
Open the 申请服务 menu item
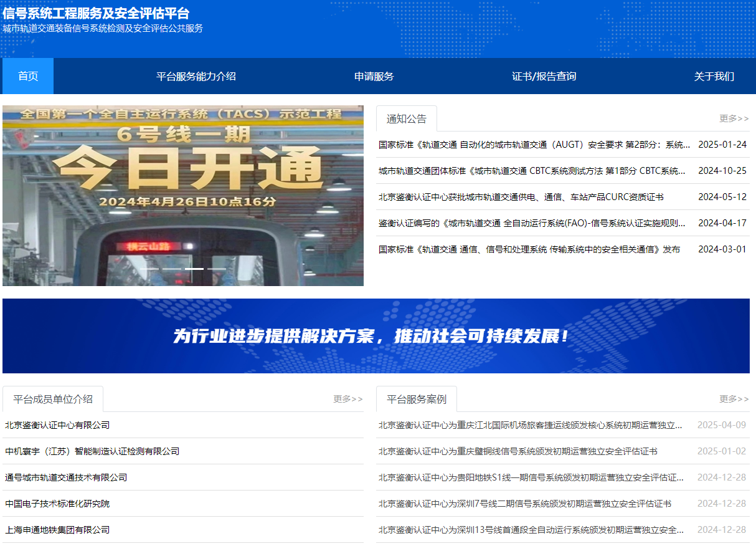click(x=374, y=76)
